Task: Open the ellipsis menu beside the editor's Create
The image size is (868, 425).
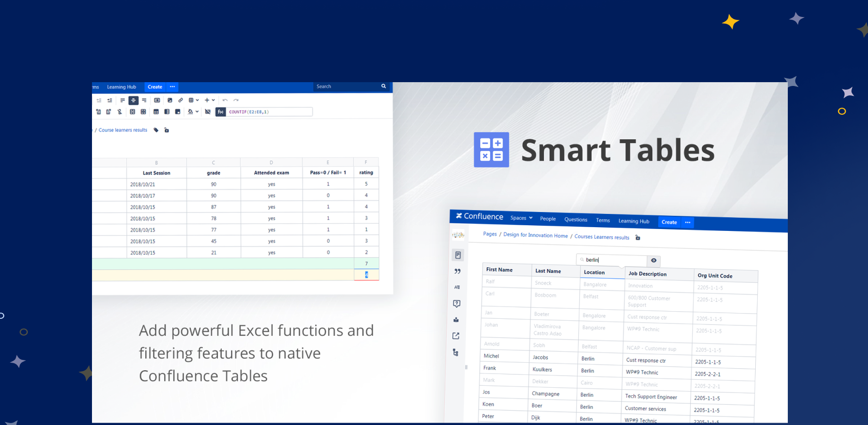Action: [172, 87]
